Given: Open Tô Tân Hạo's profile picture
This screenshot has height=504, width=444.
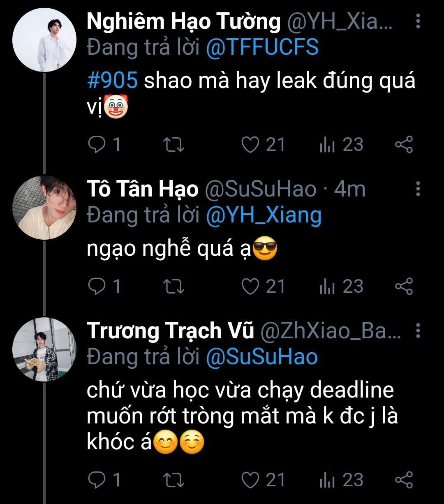Looking at the screenshot, I should [x=44, y=208].
